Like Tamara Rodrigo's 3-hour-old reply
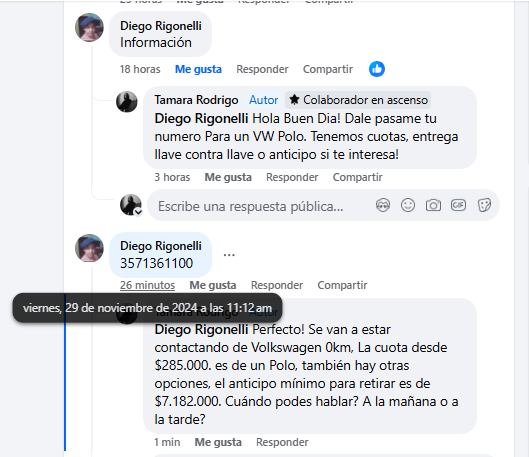529x457 pixels. click(x=228, y=177)
